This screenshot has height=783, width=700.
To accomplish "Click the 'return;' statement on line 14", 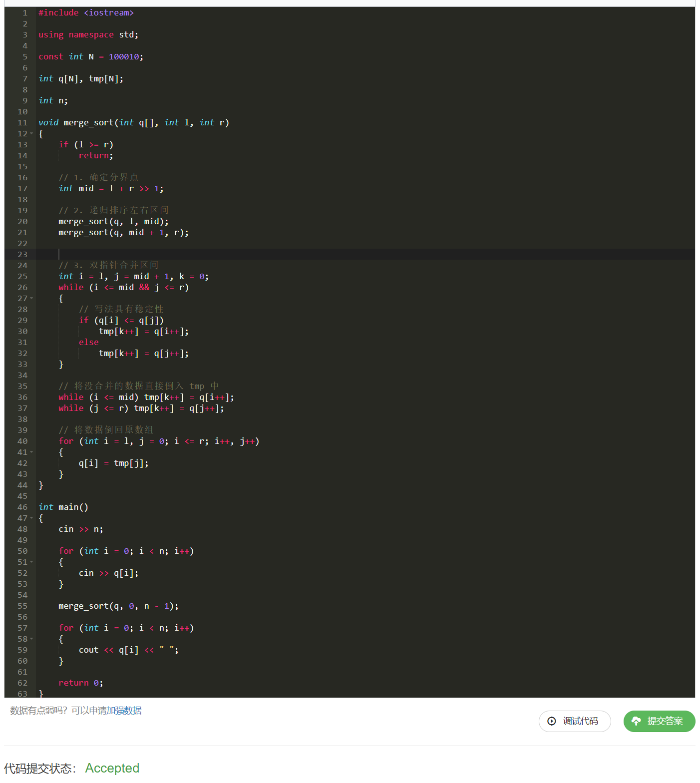I will pyautogui.click(x=96, y=155).
